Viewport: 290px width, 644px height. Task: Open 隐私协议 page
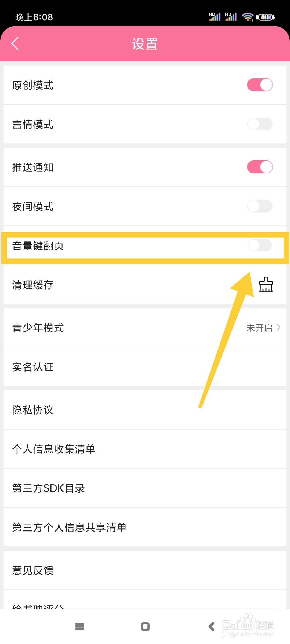(33, 410)
